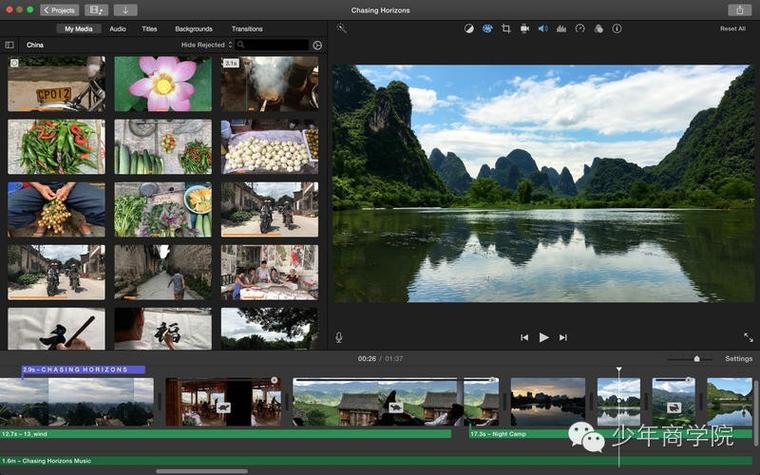The width and height of the screenshot is (760, 475).
Task: Open the volume speaker adjustment
Action: coord(543,29)
